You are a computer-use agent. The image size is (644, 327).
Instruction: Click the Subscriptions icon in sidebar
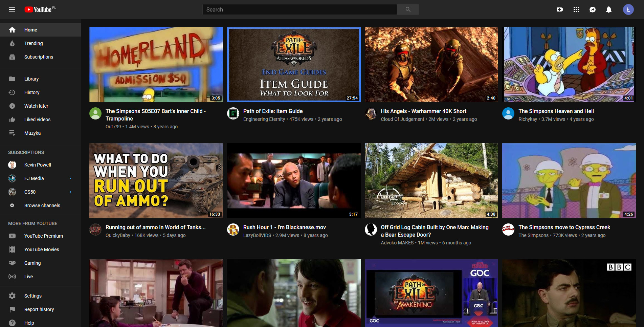click(12, 57)
